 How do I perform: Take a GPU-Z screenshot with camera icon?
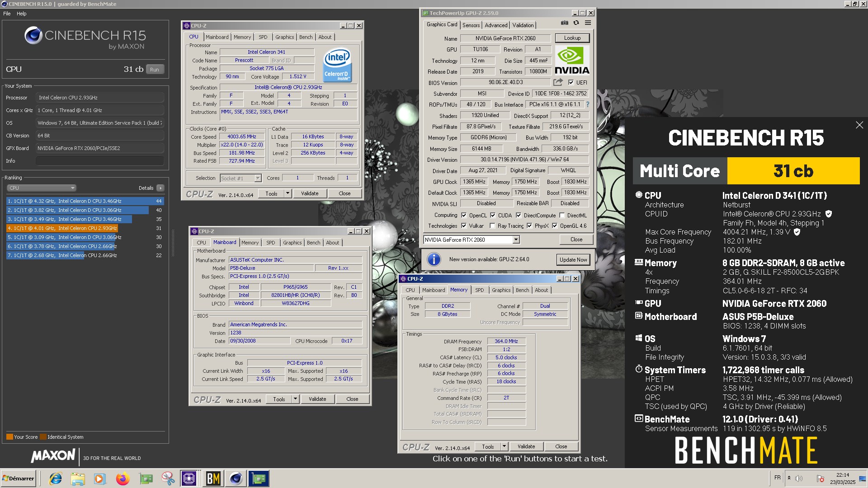564,23
